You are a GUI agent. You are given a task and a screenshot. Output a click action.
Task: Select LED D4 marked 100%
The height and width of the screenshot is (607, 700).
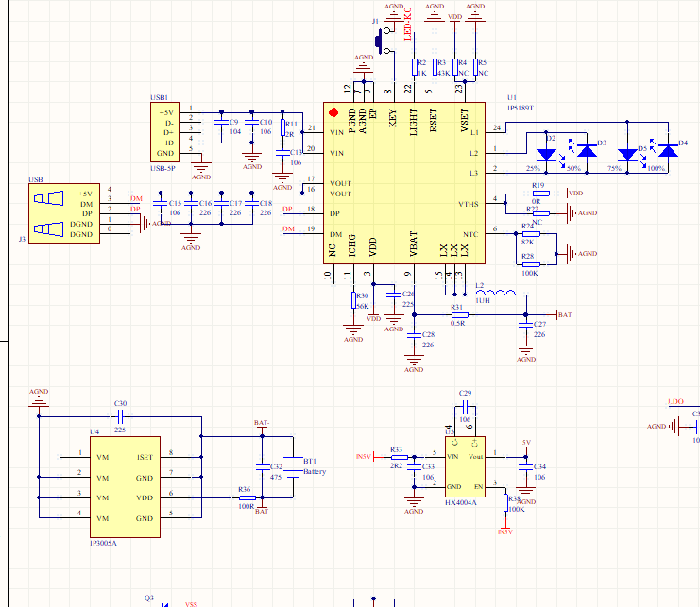(668, 151)
